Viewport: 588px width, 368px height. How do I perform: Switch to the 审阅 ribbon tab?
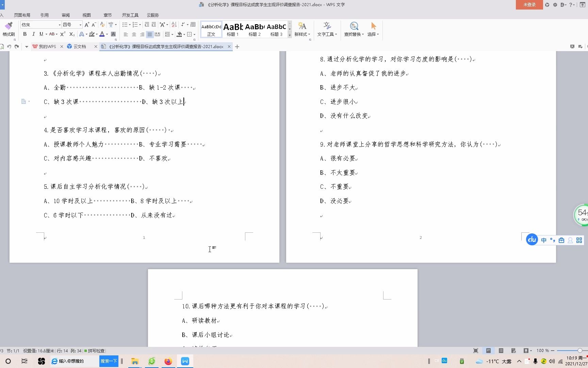66,15
